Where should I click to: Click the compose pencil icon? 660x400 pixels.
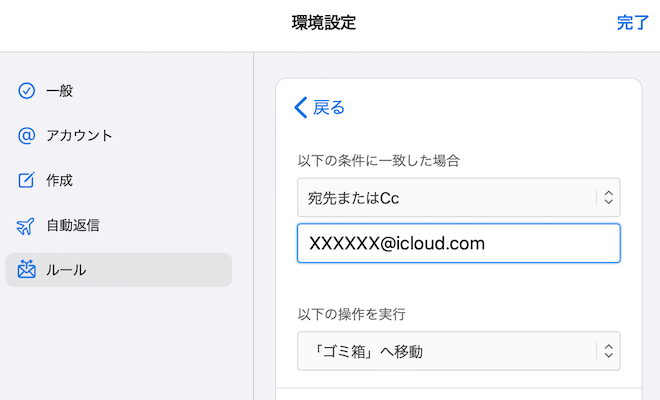click(27, 181)
